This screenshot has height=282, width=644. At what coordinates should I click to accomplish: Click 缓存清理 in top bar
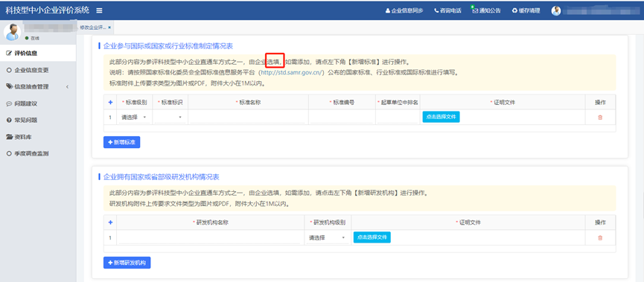click(x=526, y=10)
